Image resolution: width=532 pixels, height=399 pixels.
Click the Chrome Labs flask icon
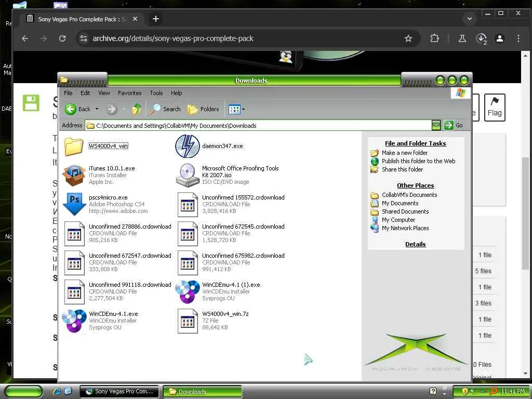(x=462, y=38)
